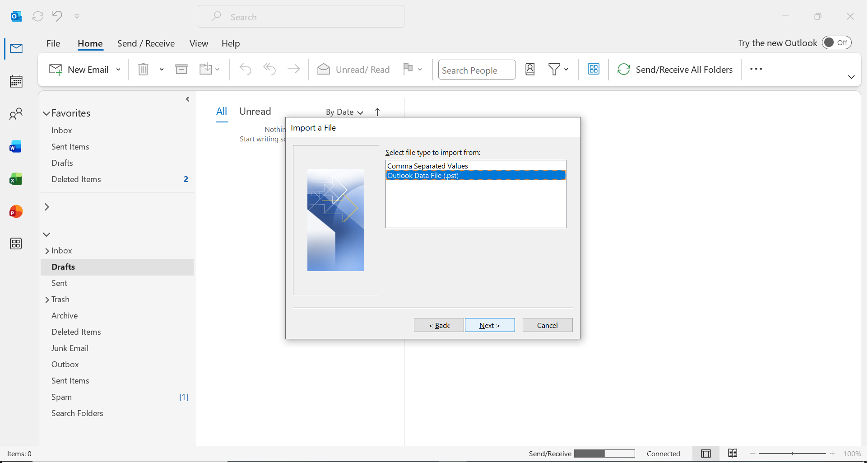Show All messages tab
This screenshot has height=463, width=868.
point(222,112)
